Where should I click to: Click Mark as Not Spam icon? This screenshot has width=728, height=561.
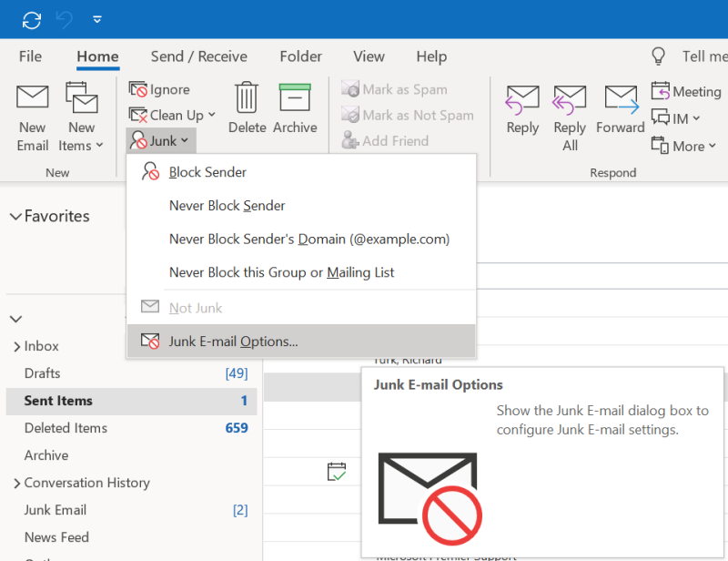coord(350,115)
